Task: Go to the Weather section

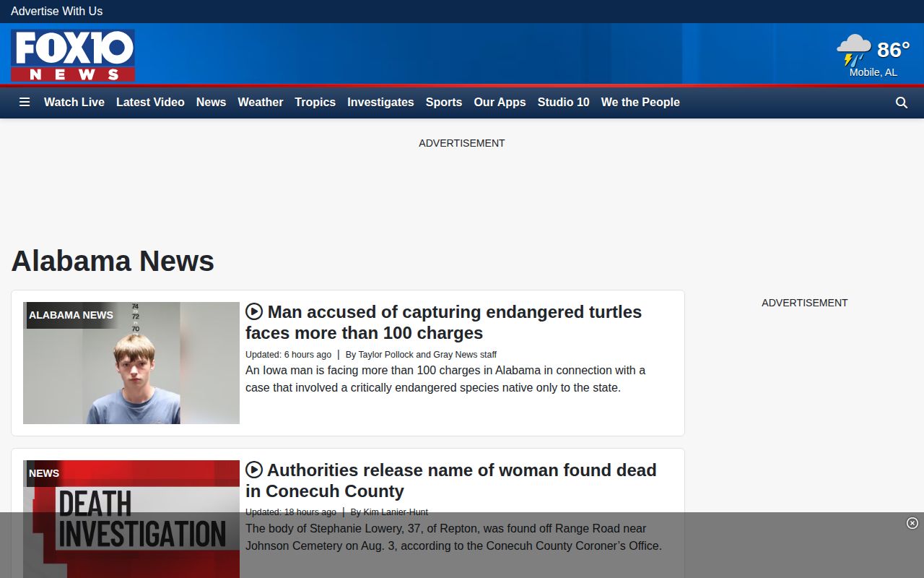Action: 261,103
